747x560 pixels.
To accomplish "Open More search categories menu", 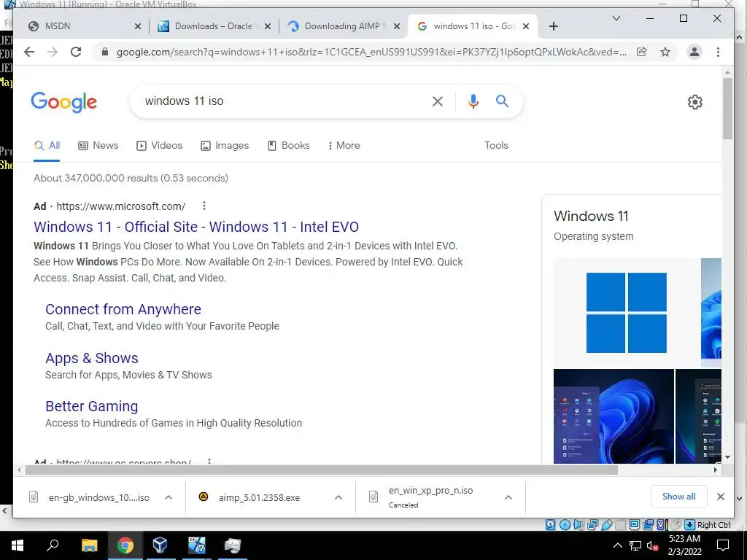I will click(344, 145).
